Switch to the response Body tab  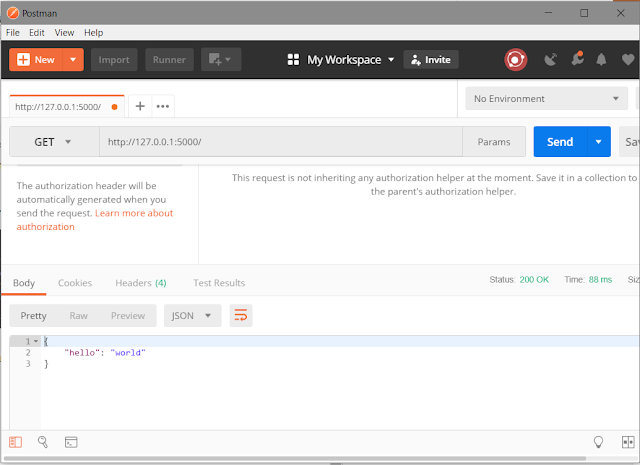pyautogui.click(x=24, y=283)
